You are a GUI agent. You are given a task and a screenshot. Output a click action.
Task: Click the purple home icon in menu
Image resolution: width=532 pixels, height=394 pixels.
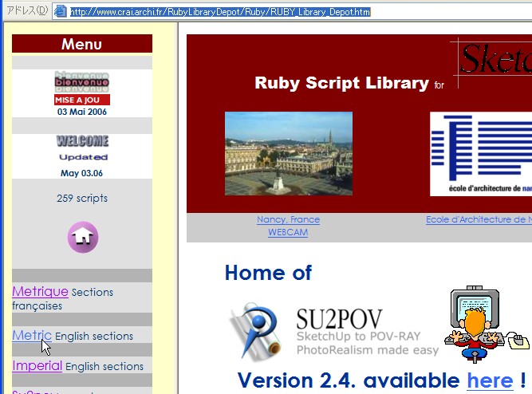(x=83, y=237)
